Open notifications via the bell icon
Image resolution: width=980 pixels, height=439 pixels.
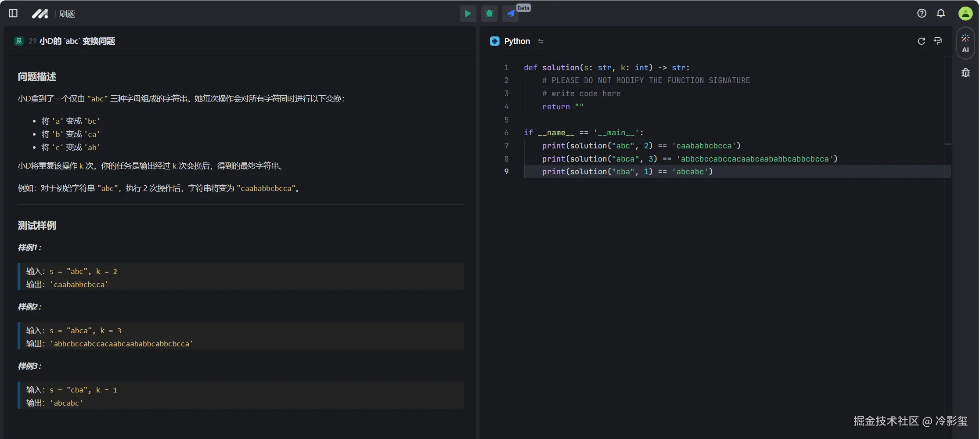pyautogui.click(x=941, y=14)
